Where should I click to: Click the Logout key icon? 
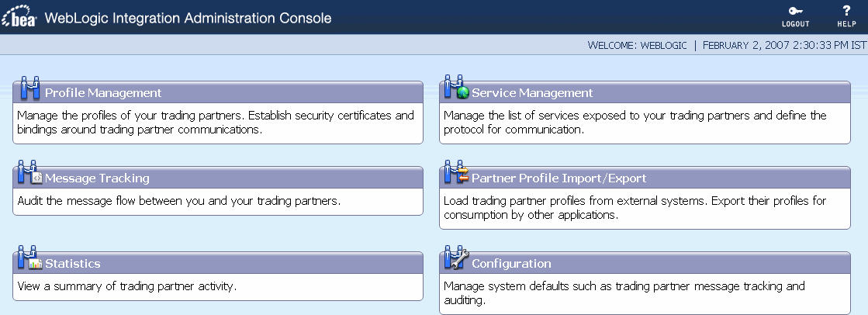796,11
